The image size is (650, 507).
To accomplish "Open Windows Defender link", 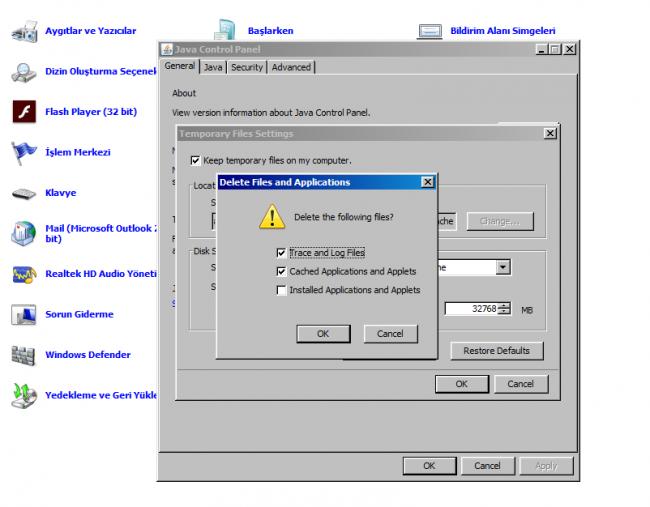I will point(88,355).
